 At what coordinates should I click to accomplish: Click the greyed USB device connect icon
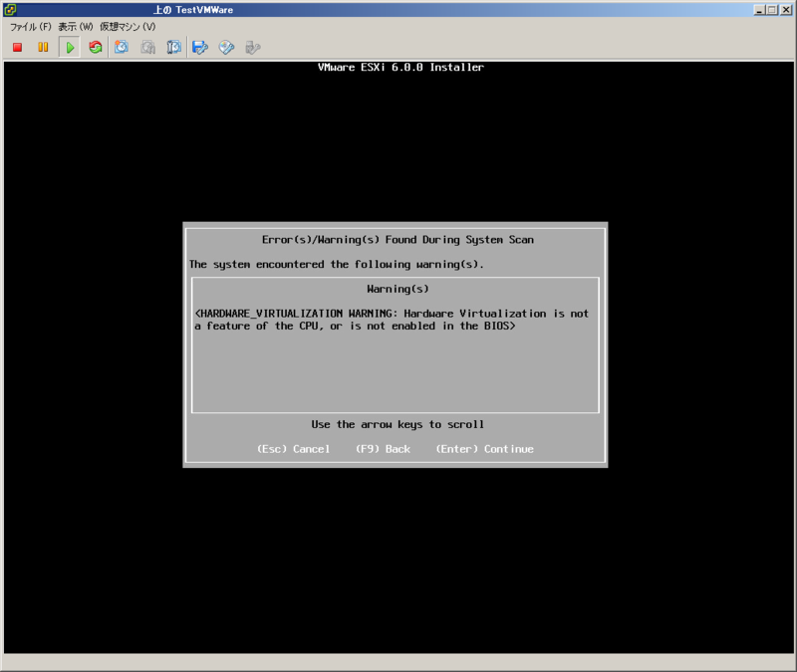(253, 47)
